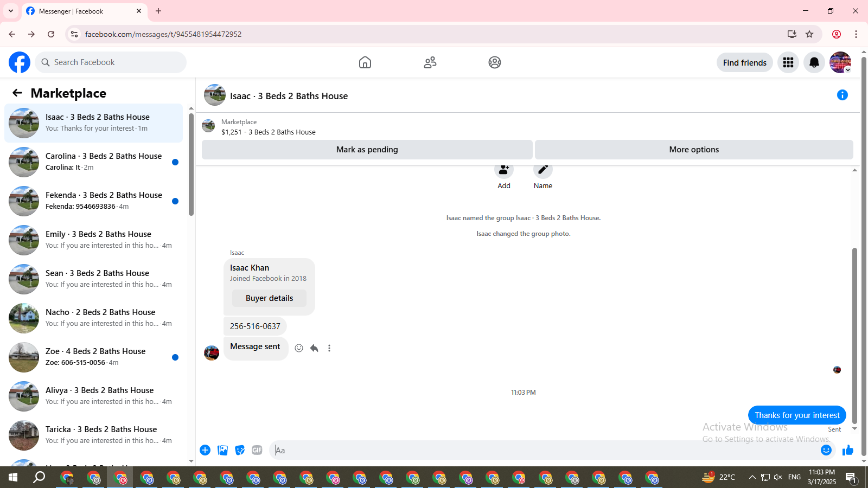Open more actions plus icon in composer
This screenshot has width=868, height=488.
205,450
